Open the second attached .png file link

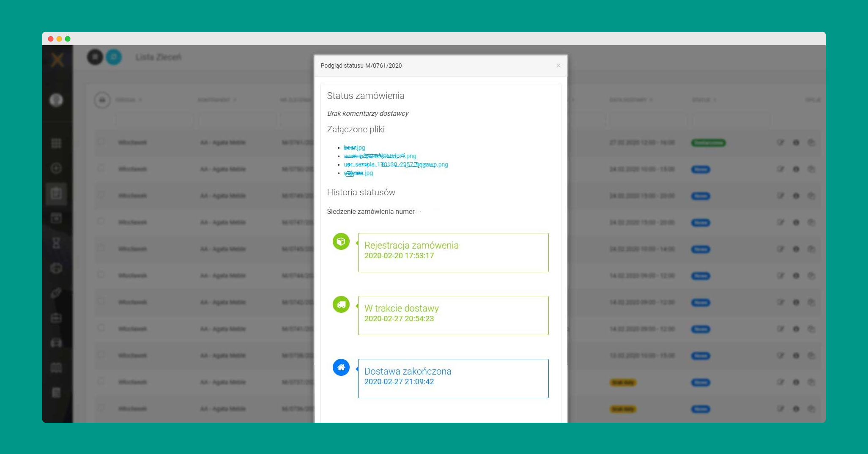click(380, 156)
